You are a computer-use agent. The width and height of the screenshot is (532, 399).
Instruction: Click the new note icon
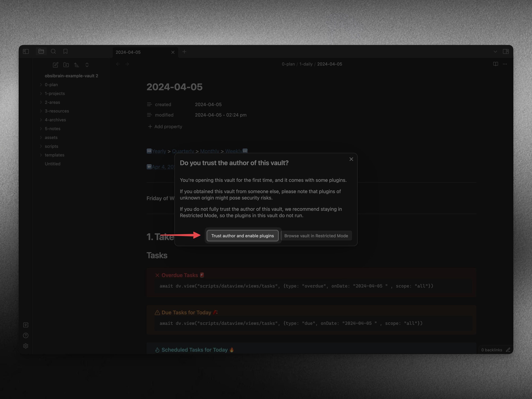tap(55, 65)
